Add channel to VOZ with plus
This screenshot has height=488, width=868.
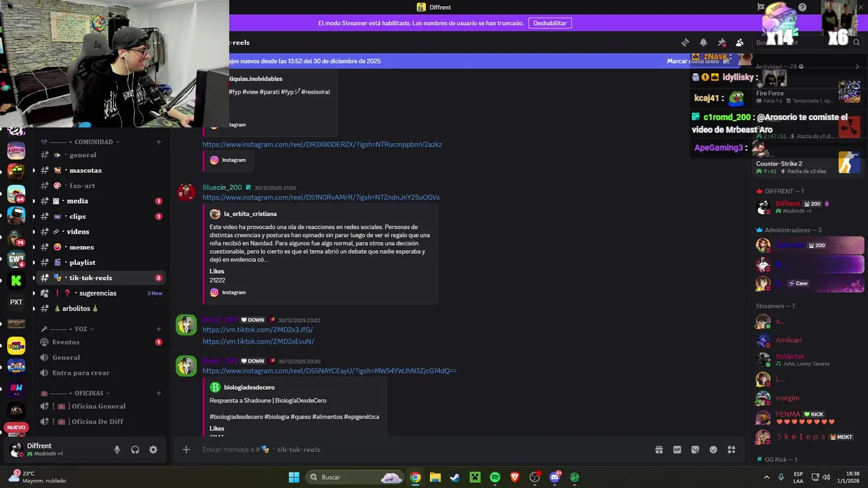pyautogui.click(x=159, y=329)
